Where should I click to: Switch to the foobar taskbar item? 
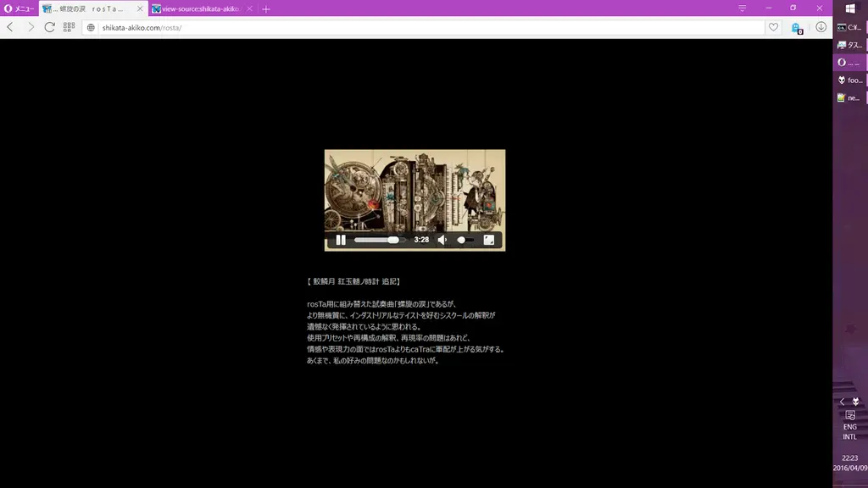[850, 80]
